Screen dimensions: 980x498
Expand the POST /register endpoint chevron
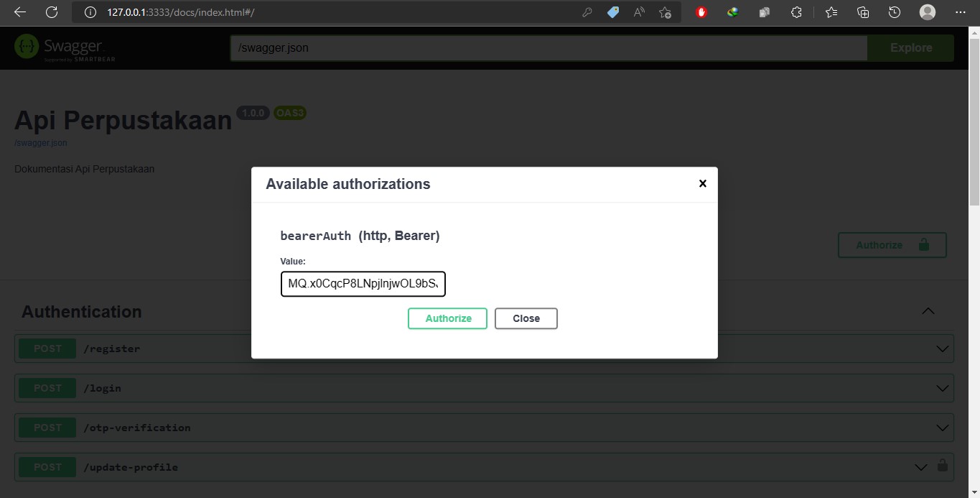pos(942,349)
